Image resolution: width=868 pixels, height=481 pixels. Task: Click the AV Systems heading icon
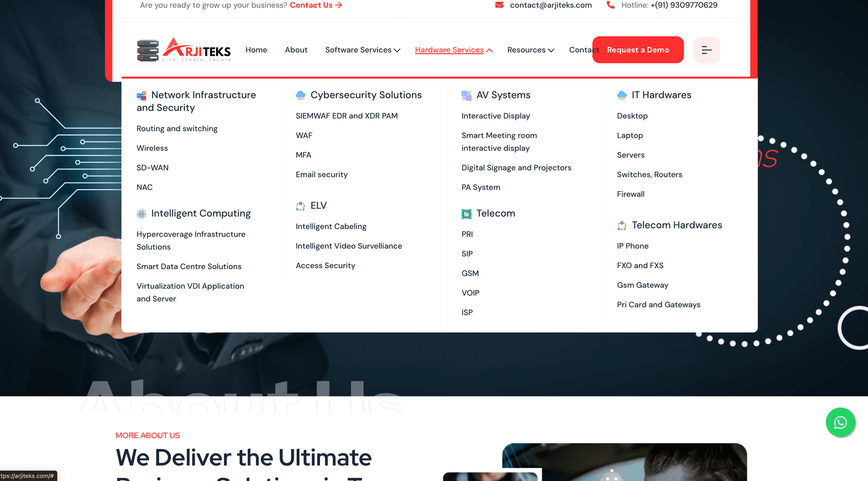coord(467,95)
